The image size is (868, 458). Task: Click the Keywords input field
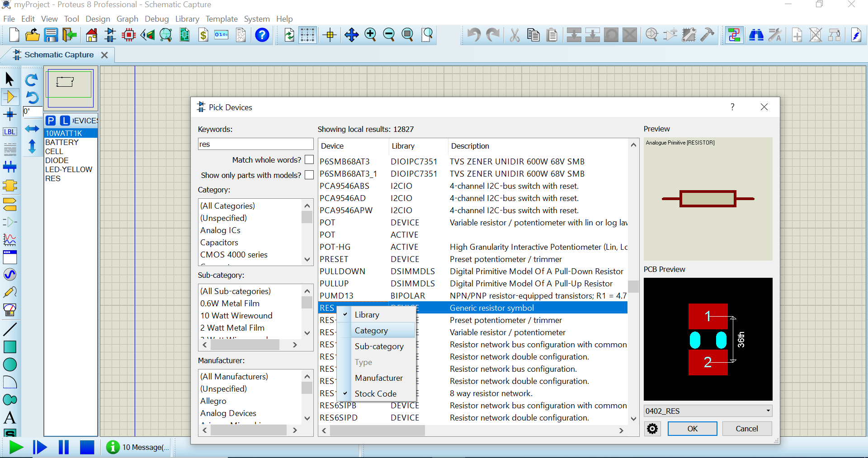coord(255,145)
